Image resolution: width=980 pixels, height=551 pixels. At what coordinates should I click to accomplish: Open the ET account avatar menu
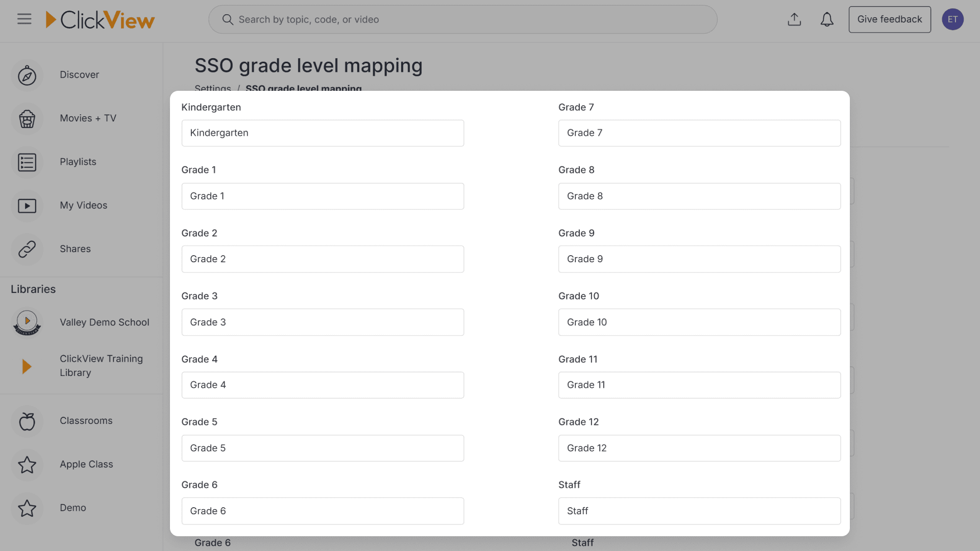click(x=953, y=19)
